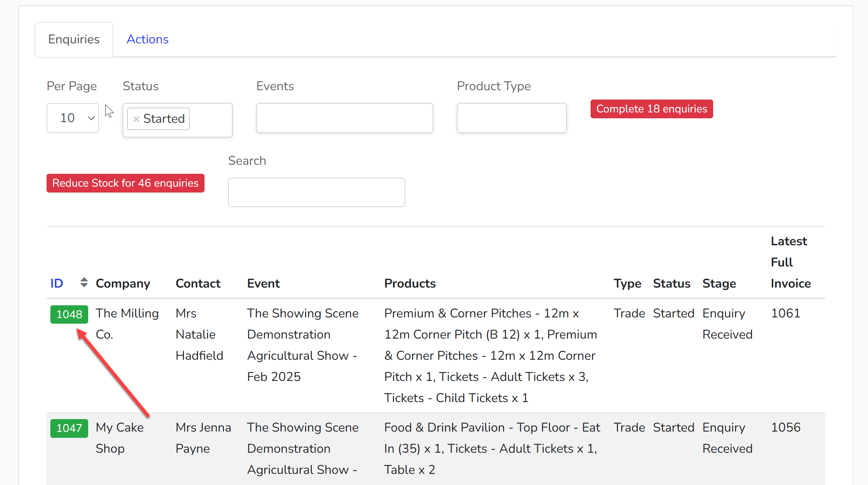This screenshot has height=485, width=868.
Task: Click Started status in row 1047
Action: point(673,427)
